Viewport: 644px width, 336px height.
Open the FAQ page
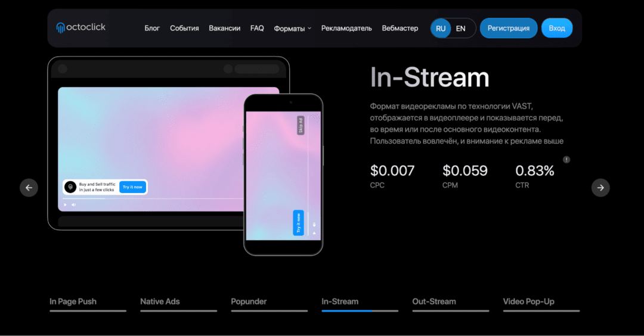coord(257,29)
